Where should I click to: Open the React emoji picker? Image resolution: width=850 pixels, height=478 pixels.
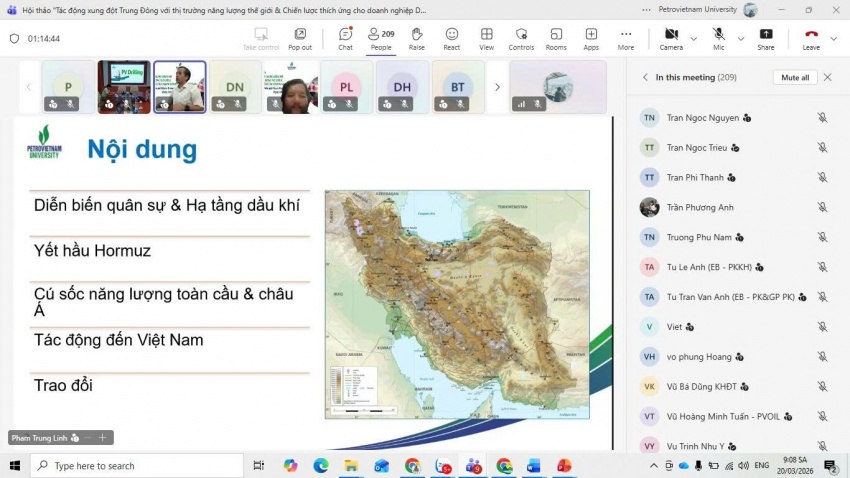point(451,38)
